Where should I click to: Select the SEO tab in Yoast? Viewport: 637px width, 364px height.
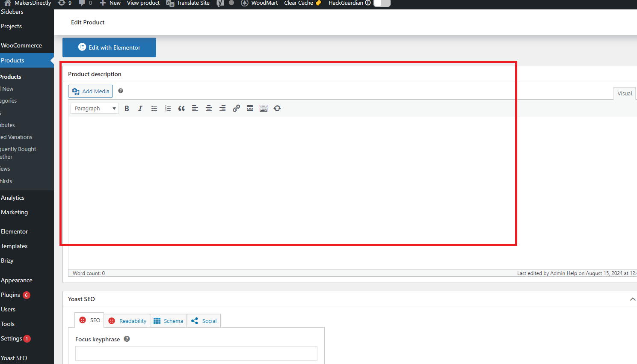point(89,320)
